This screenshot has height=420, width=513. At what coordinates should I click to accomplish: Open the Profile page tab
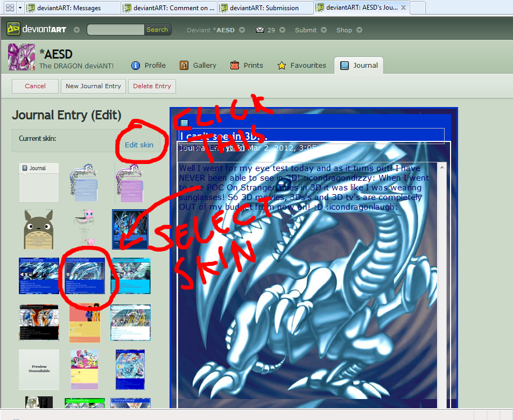click(x=149, y=66)
